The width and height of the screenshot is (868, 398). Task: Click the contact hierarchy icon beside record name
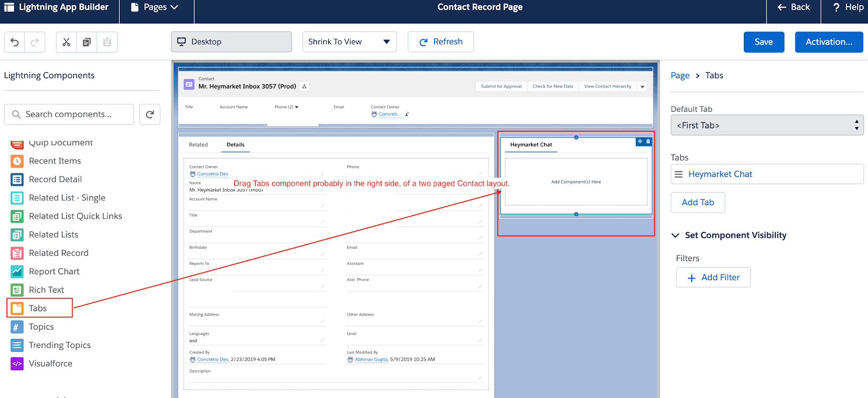click(x=304, y=86)
